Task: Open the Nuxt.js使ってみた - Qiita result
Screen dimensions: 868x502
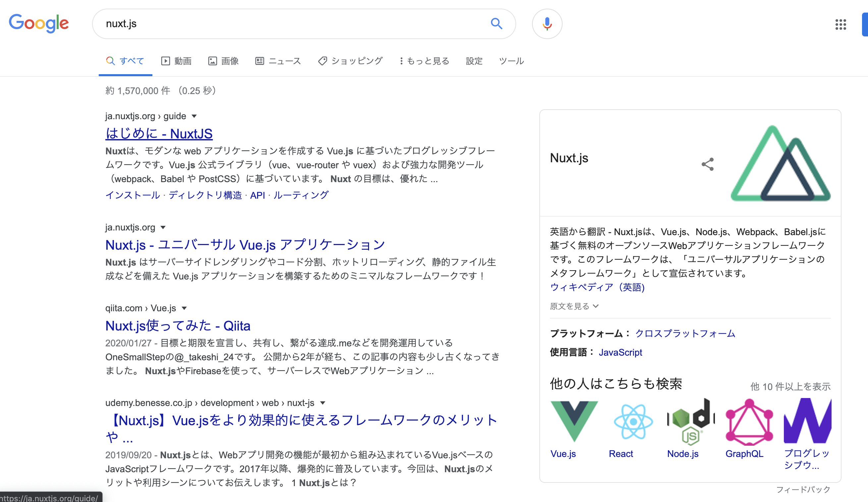Action: click(178, 326)
